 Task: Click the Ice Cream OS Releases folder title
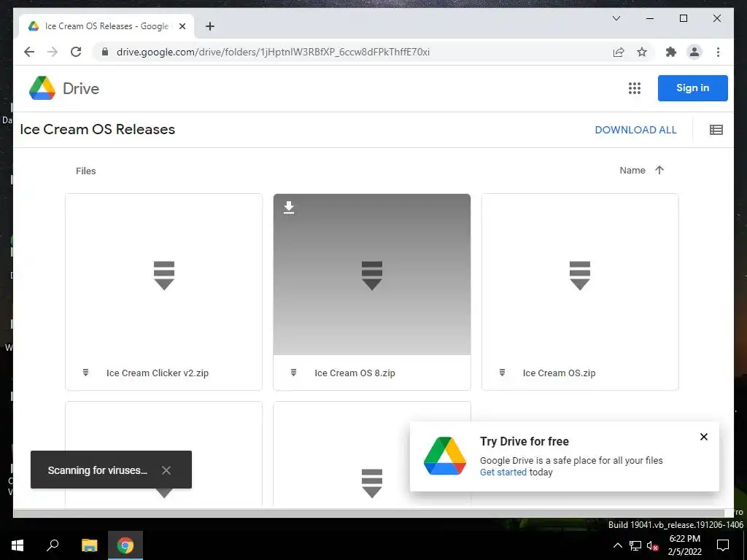pyautogui.click(x=98, y=130)
